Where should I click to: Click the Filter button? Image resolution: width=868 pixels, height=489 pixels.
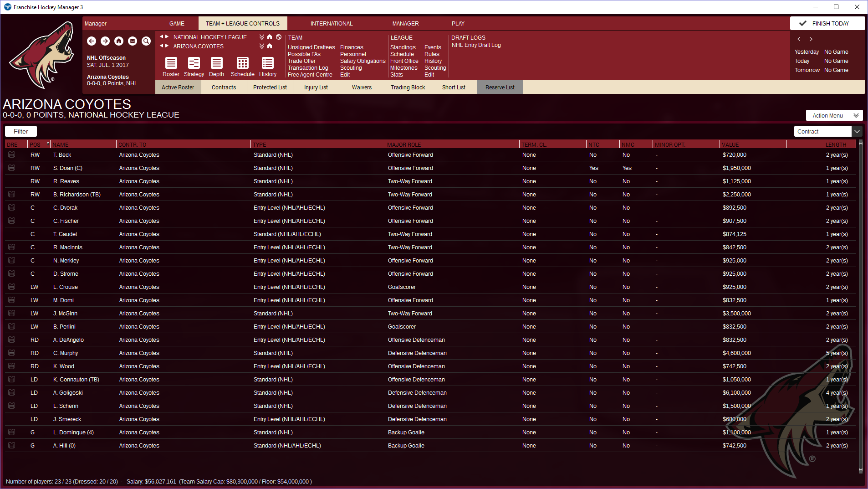pyautogui.click(x=21, y=131)
